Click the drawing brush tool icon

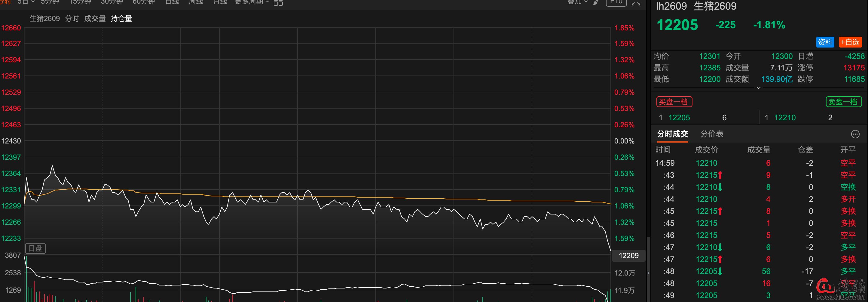pyautogui.click(x=596, y=2)
